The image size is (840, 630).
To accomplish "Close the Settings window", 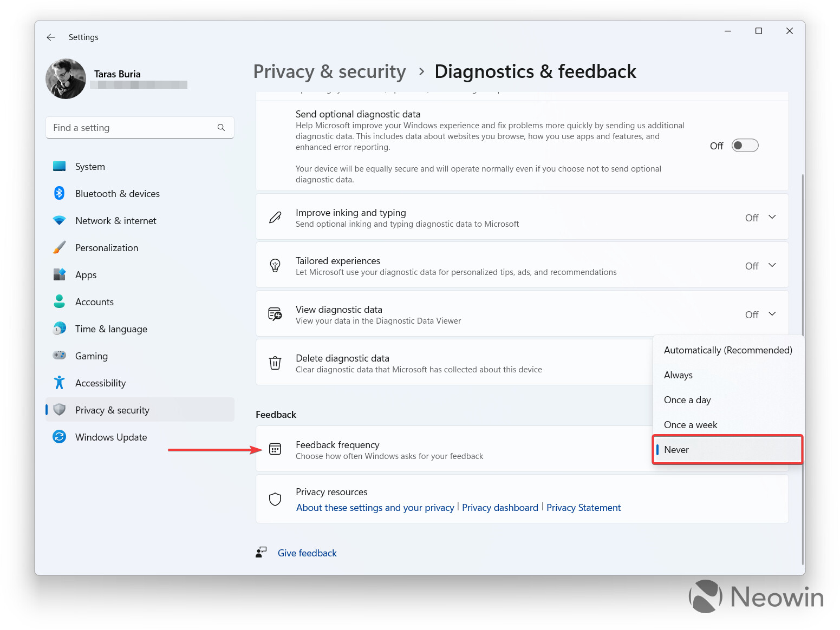I will (x=790, y=31).
